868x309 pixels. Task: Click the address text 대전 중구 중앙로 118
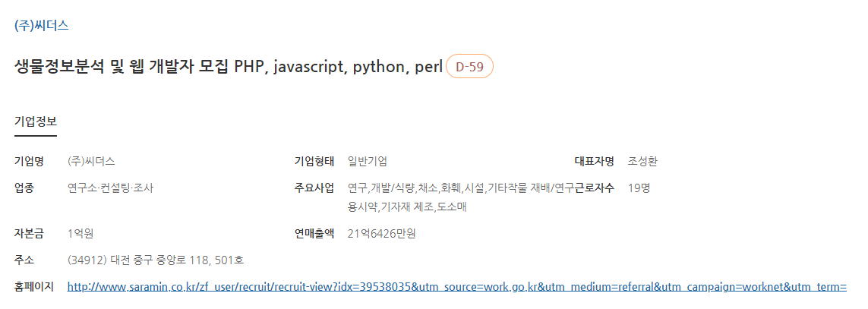click(156, 260)
